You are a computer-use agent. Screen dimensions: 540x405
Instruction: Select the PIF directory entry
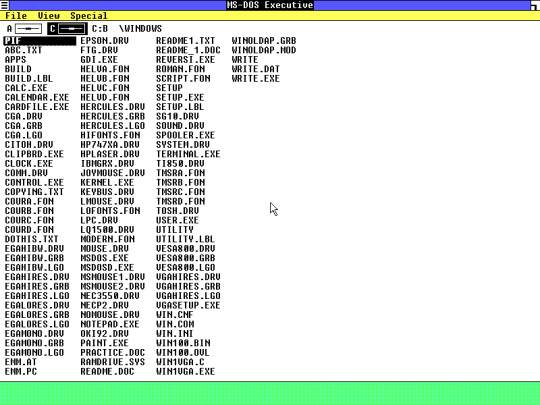point(40,41)
